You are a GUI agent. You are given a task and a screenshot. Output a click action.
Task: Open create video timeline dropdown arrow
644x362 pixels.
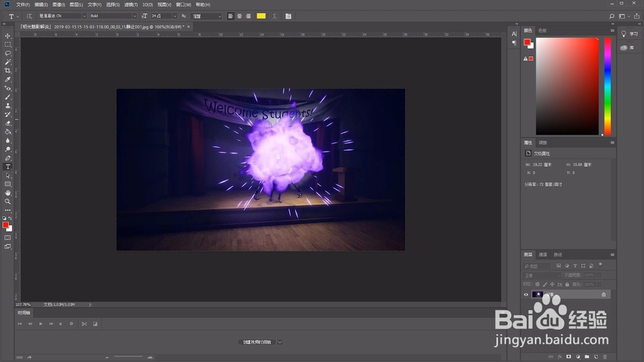pos(279,342)
